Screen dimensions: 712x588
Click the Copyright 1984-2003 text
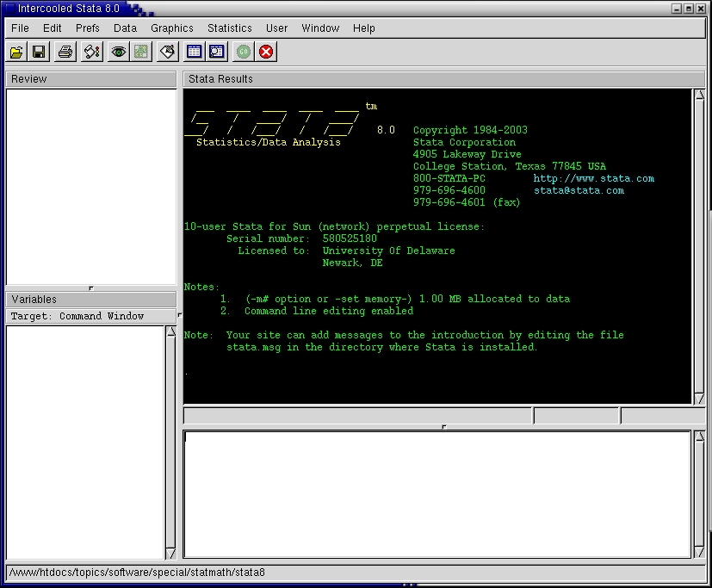point(470,130)
